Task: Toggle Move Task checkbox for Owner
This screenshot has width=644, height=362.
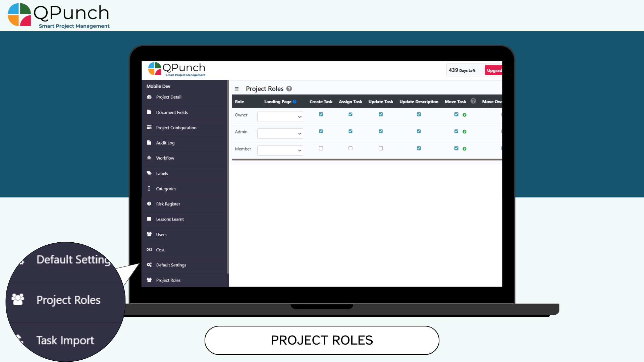Action: tap(456, 114)
